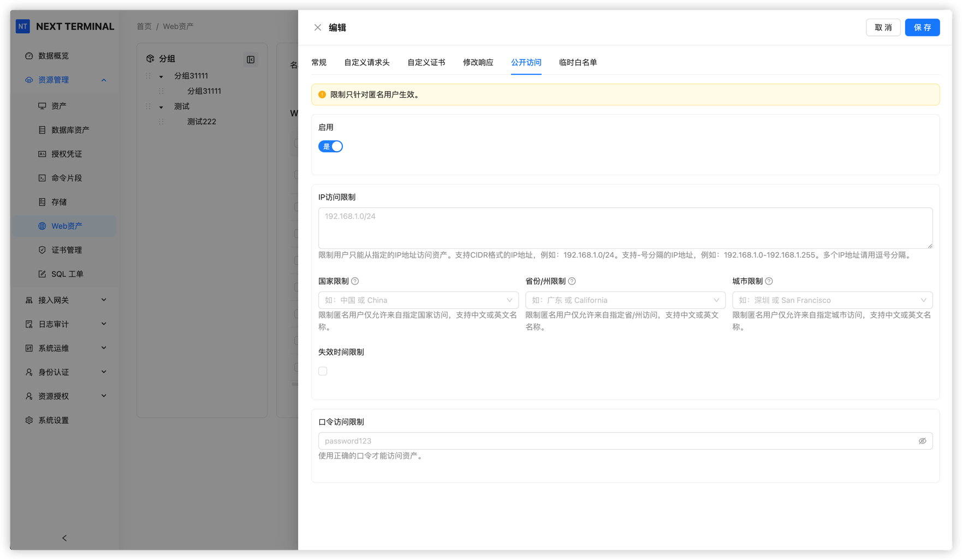Image resolution: width=962 pixels, height=560 pixels.
Task: Open the 省份/州限制 dropdown
Action: pos(625,300)
